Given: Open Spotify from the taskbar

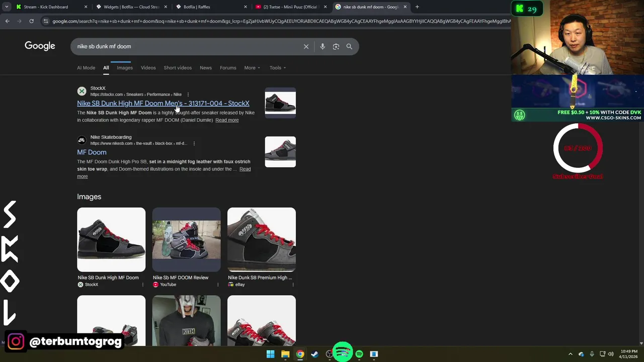Looking at the screenshot, I should point(359,354).
